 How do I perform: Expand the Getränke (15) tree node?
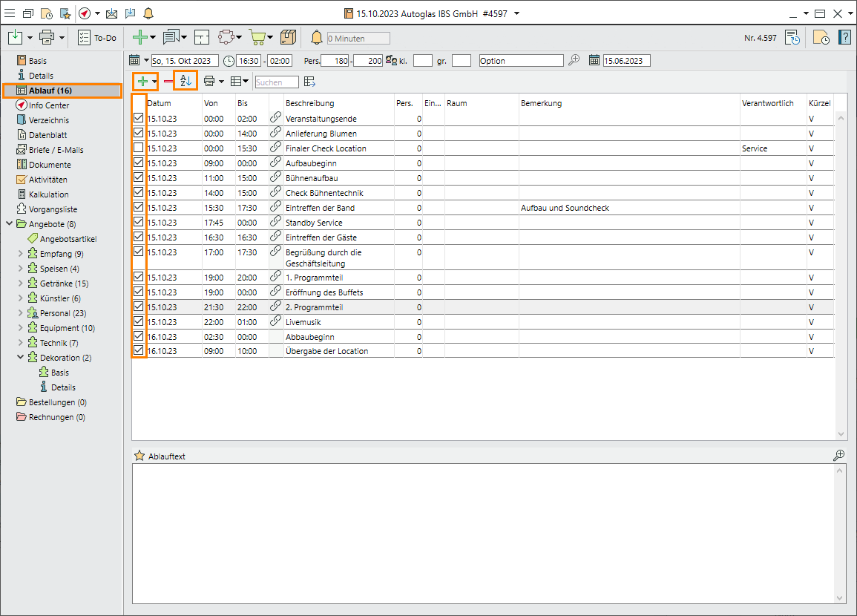click(x=21, y=284)
